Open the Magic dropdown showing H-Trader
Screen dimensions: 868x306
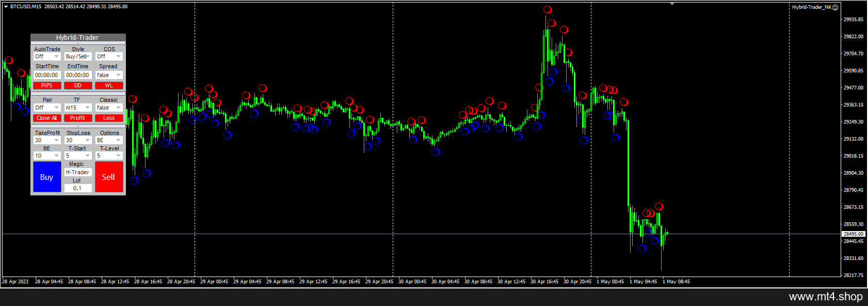coord(78,172)
